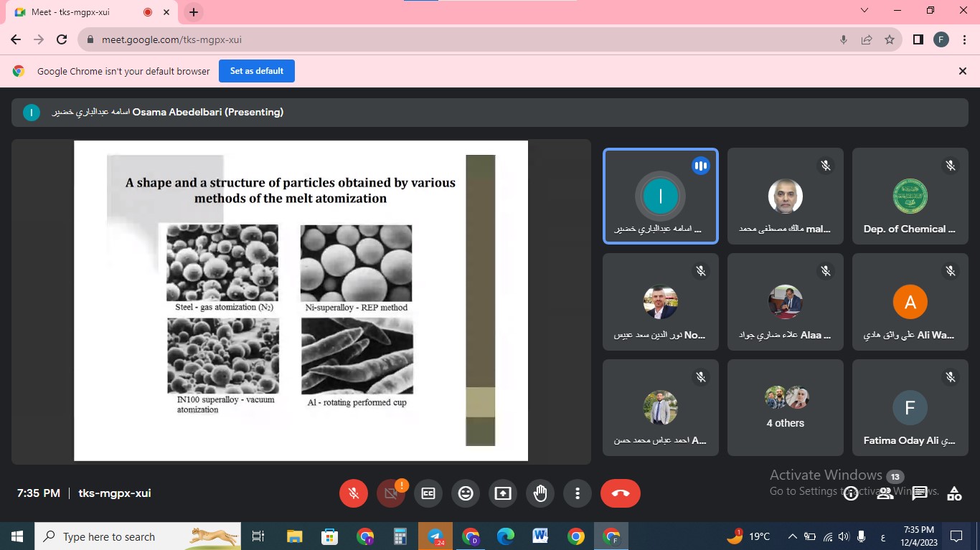Select the mal... participant tile with photo
Screen dimensions: 980x550
pyautogui.click(x=786, y=196)
